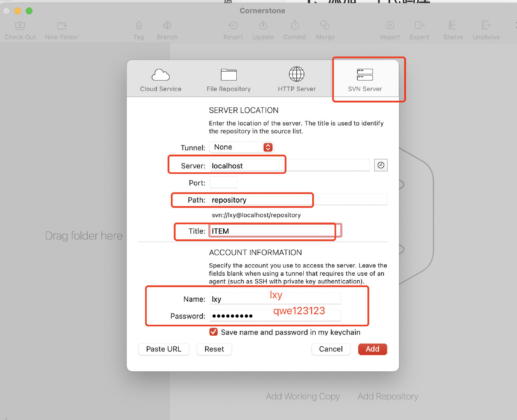Click the Shelve toolbar icon
Screen dimensions: 517x420
(x=453, y=26)
